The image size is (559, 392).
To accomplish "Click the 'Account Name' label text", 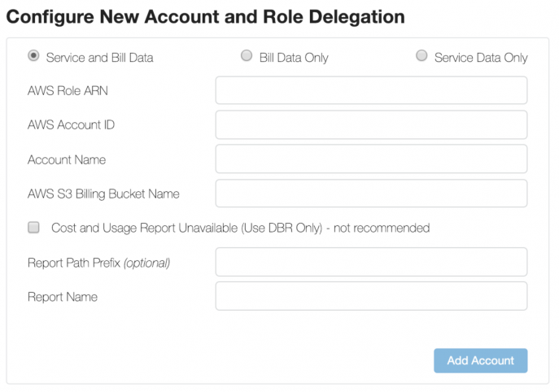I will tap(67, 159).
